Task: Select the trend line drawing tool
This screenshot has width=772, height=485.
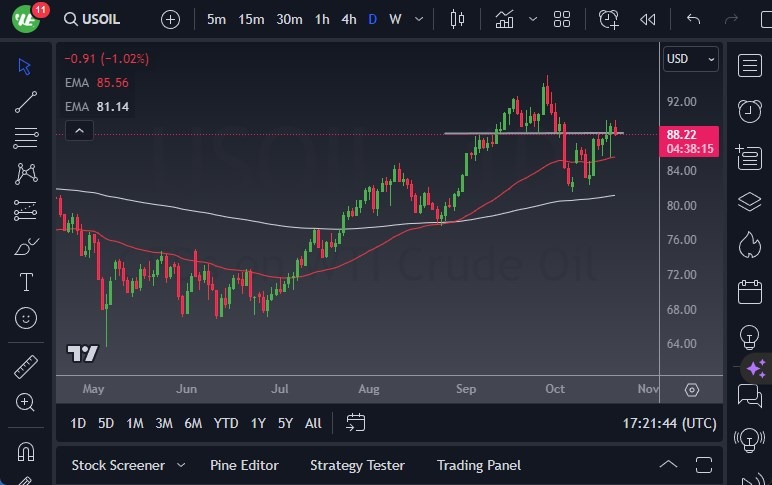Action: coord(27,101)
